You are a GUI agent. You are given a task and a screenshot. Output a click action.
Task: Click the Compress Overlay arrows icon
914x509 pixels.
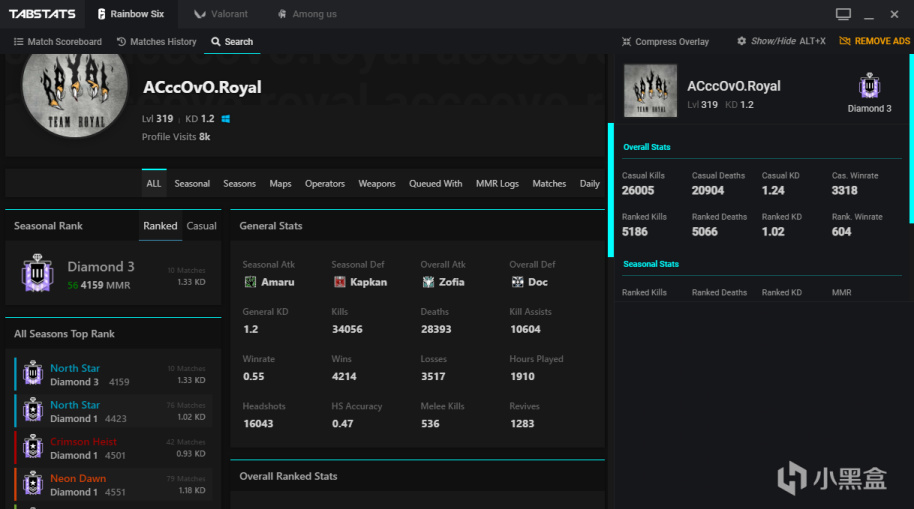pos(626,41)
